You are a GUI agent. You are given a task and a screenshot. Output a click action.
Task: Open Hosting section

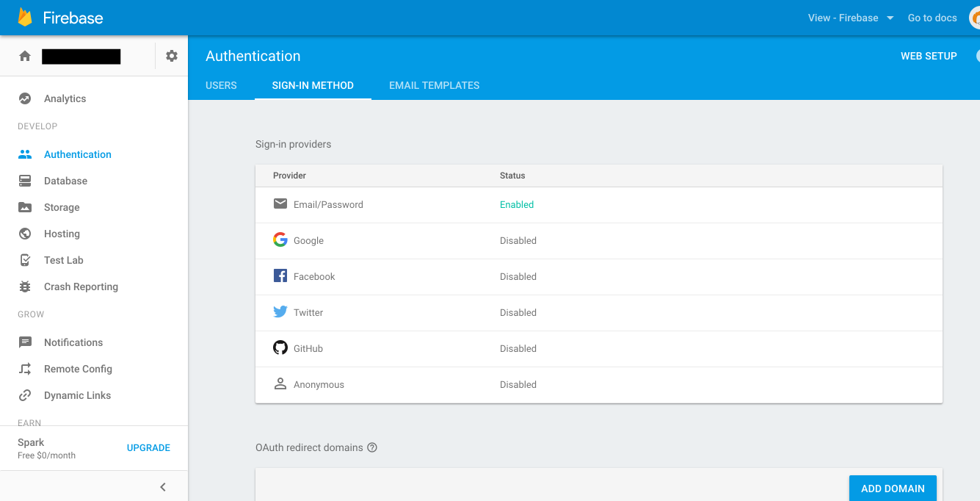click(62, 234)
